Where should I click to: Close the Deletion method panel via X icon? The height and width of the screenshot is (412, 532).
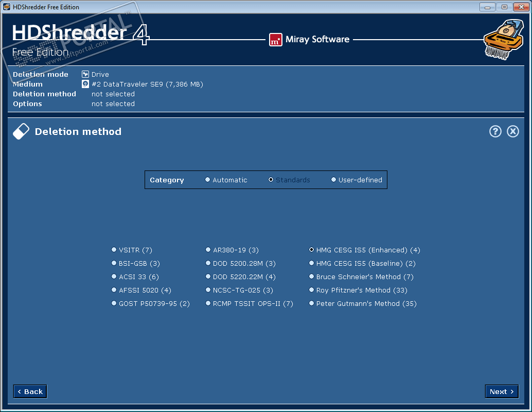(x=512, y=131)
